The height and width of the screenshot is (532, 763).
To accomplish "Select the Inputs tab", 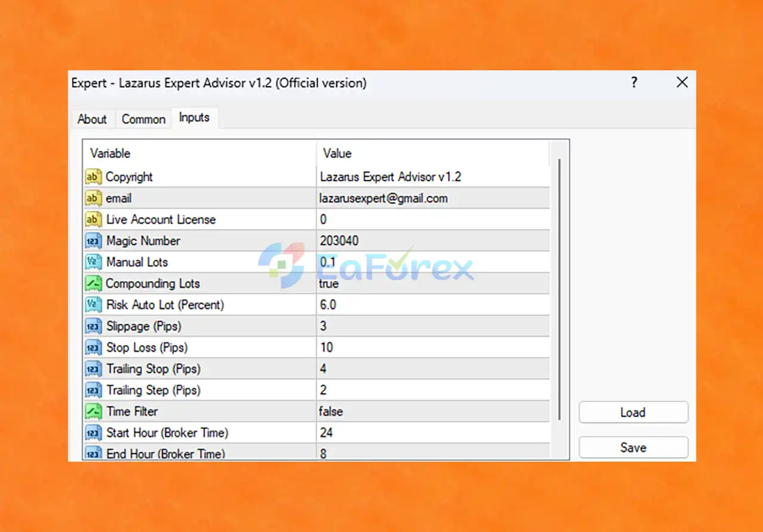I will point(194,117).
